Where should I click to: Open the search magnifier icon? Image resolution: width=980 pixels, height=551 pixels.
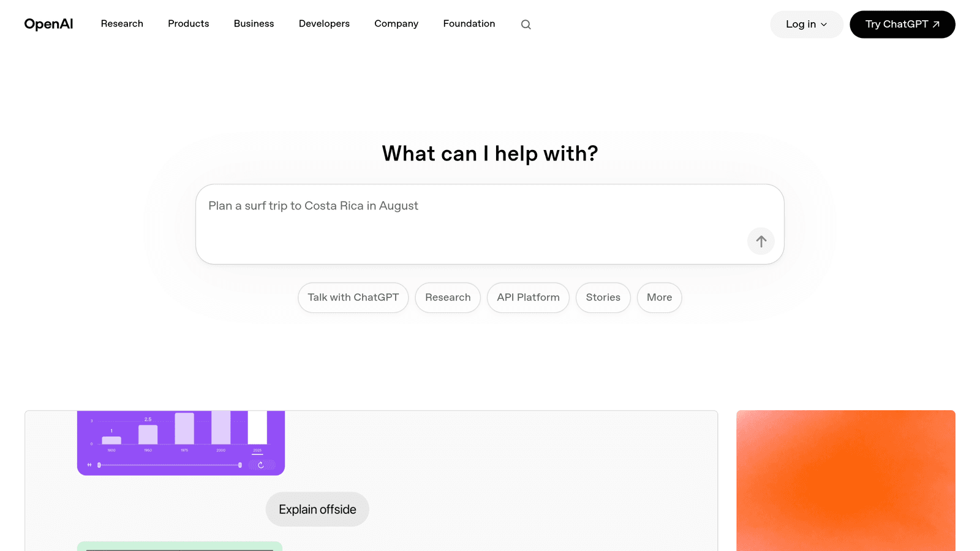tap(526, 24)
